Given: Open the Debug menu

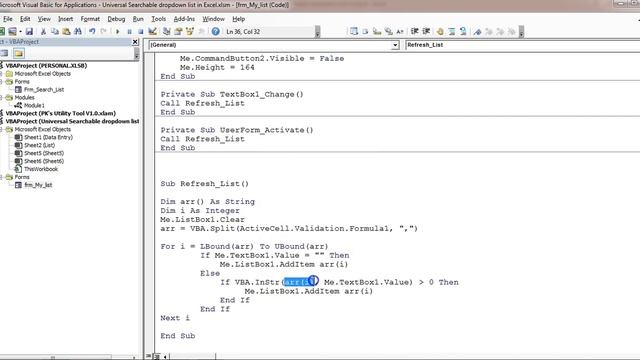Looking at the screenshot, I should 116,19.
